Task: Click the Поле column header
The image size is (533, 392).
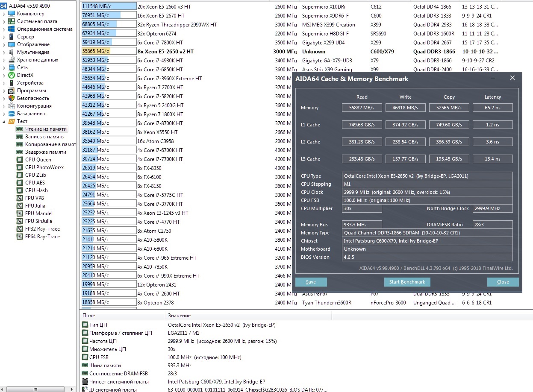Action: (122, 316)
